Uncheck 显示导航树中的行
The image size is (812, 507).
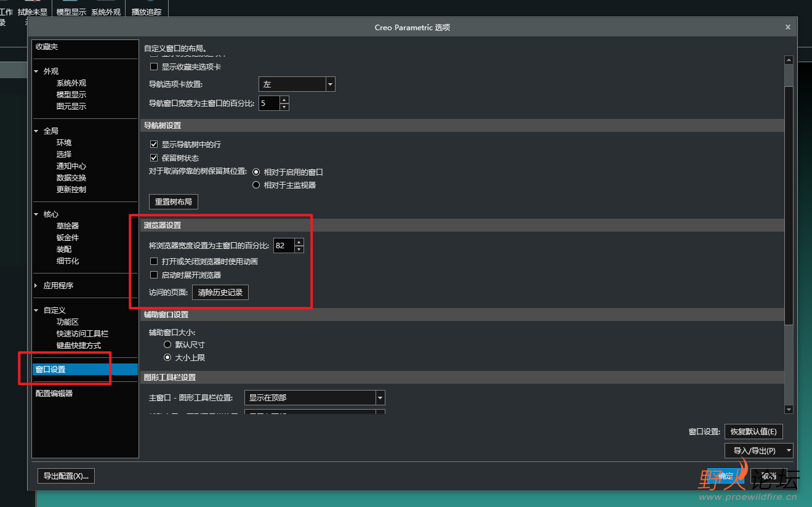[154, 144]
